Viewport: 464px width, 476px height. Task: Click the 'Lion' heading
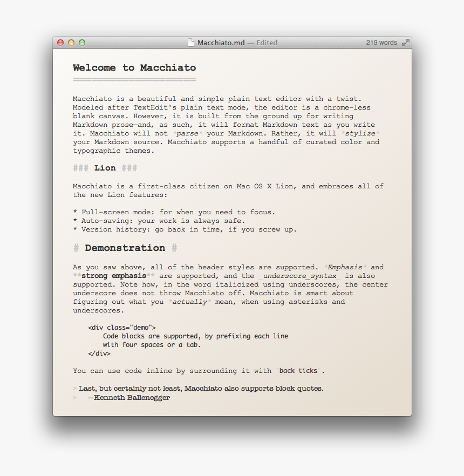[x=105, y=168]
